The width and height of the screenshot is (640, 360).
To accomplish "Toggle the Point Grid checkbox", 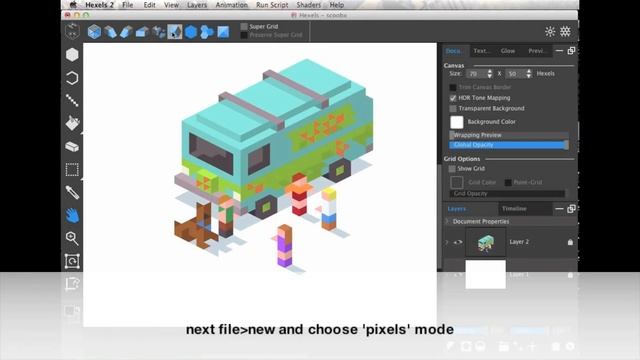I will click(508, 182).
